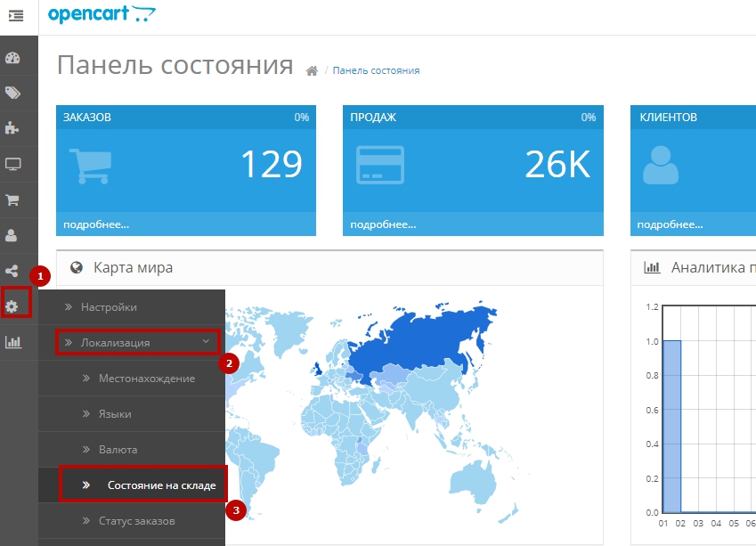The height and width of the screenshot is (546, 756).
Task: Open the Dashboard gauge icon in sidebar
Action: tap(12, 59)
